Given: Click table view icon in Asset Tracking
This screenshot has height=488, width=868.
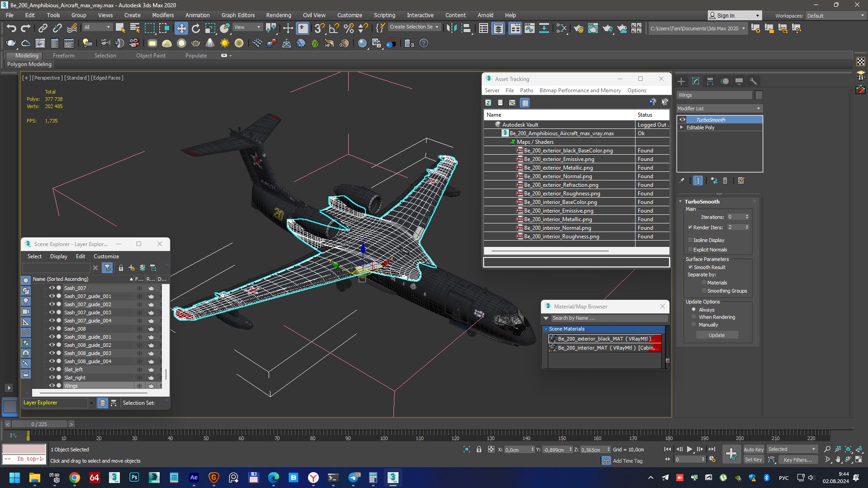Looking at the screenshot, I should (525, 103).
